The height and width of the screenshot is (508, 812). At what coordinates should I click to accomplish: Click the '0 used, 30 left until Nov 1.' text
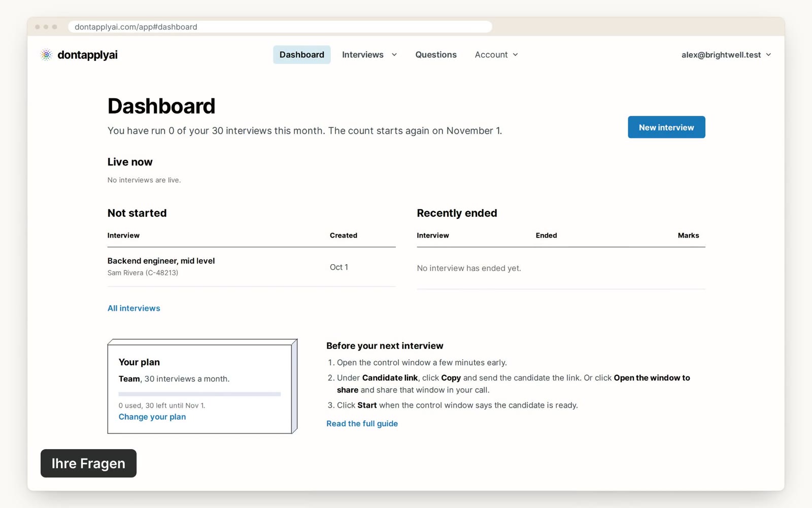click(162, 405)
